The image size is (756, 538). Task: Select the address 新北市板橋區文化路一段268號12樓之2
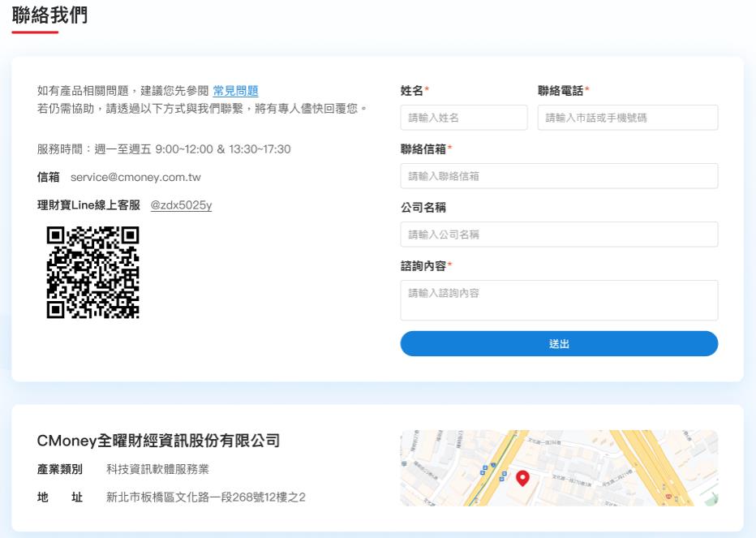coord(206,497)
